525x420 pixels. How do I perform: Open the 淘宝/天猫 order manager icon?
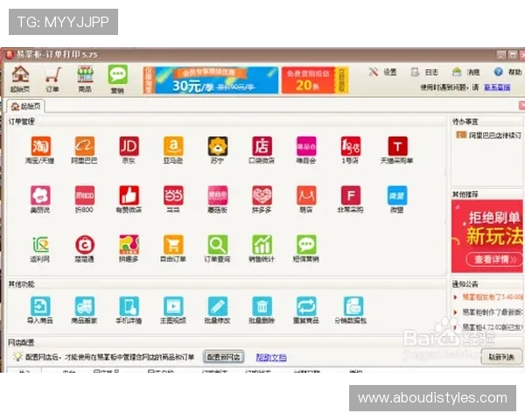[40, 146]
